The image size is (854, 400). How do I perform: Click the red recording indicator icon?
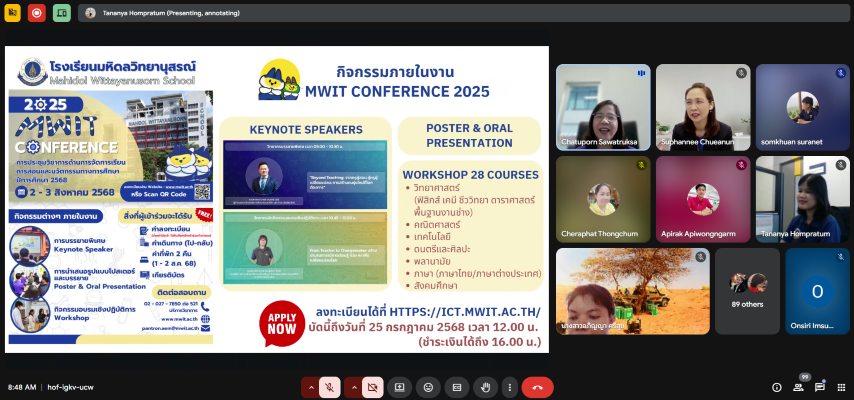point(36,13)
